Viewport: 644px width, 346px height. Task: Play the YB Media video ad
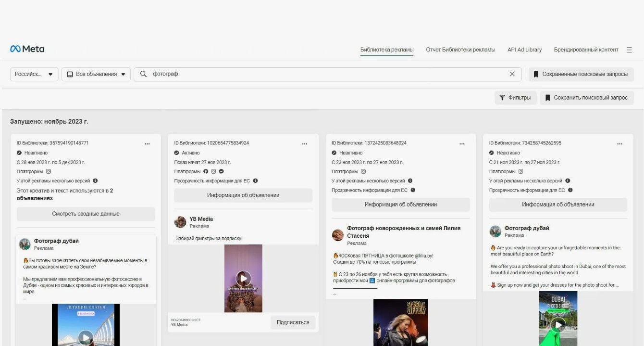pos(243,278)
